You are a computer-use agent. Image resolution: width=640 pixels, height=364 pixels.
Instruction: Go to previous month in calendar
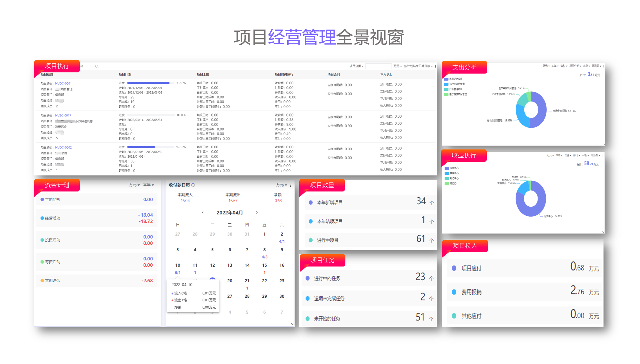click(203, 213)
